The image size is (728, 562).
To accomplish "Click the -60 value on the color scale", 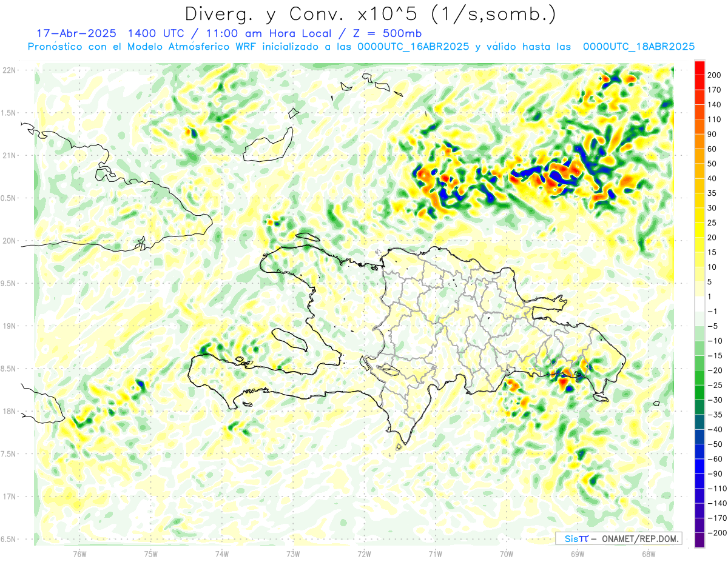I will coord(713,460).
